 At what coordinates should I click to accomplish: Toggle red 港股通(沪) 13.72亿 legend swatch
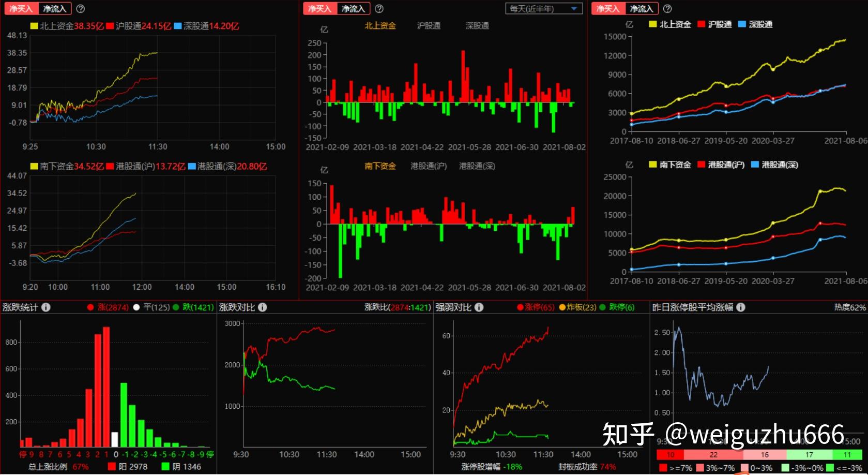pos(110,166)
